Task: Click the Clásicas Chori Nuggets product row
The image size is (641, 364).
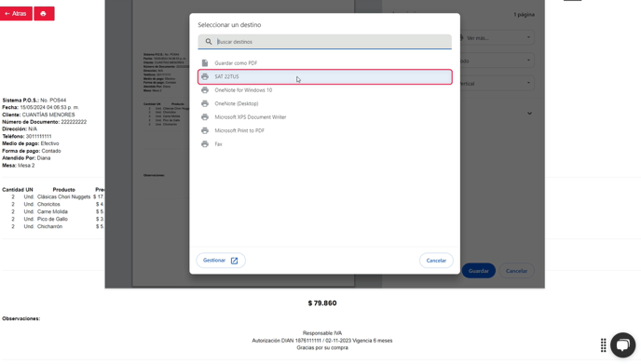Action: (53, 197)
